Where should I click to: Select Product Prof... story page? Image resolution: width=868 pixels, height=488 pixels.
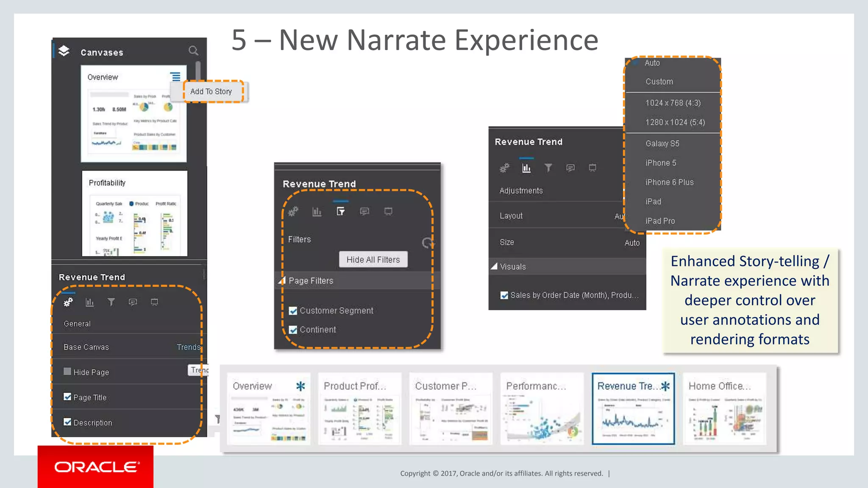(x=360, y=408)
